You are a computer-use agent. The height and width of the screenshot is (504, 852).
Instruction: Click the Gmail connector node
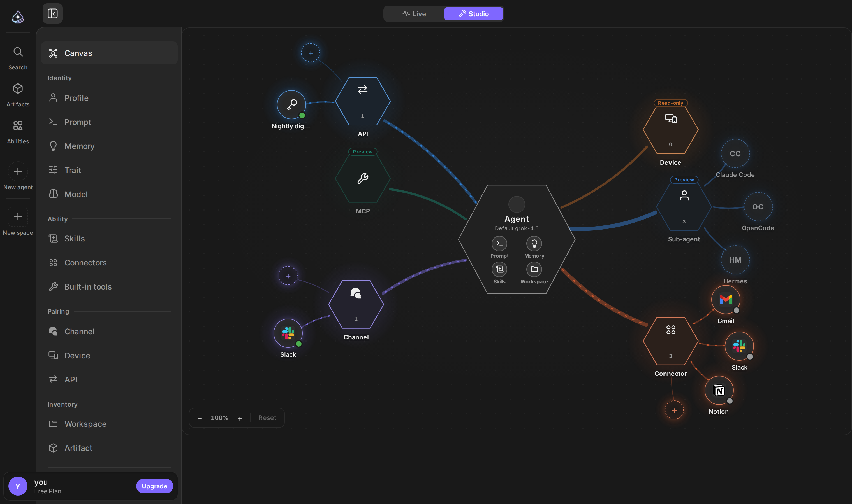click(725, 300)
